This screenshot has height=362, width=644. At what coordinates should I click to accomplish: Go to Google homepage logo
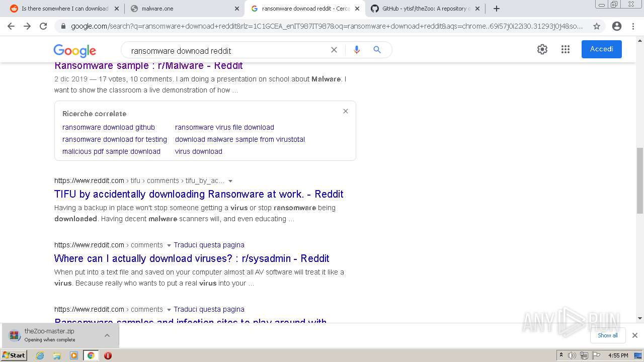[x=74, y=50]
